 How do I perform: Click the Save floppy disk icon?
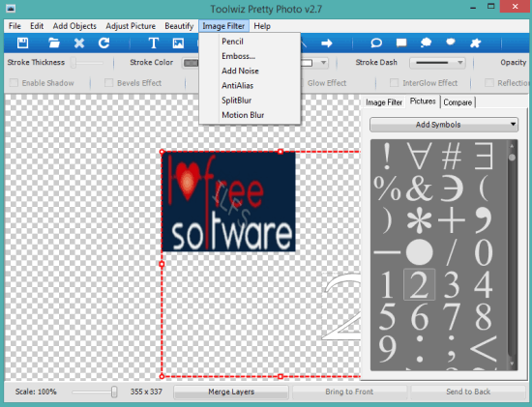[23, 44]
